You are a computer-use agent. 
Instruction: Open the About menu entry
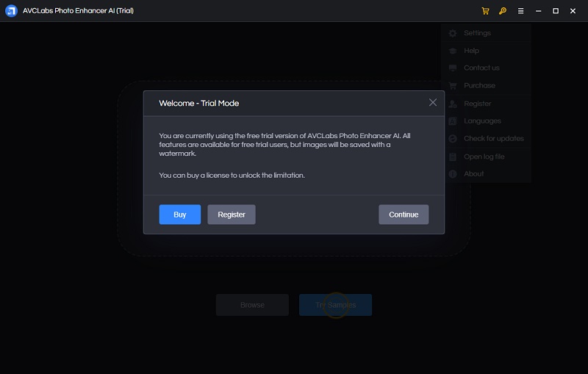(x=486, y=174)
